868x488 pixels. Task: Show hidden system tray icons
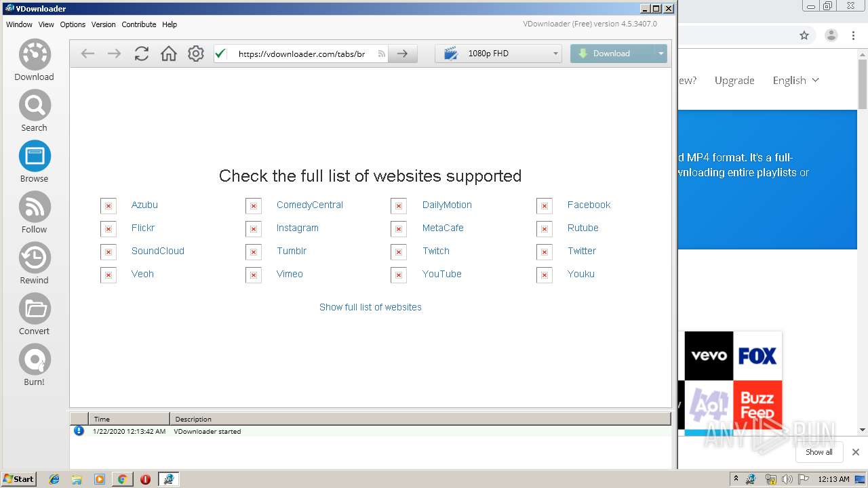(736, 479)
